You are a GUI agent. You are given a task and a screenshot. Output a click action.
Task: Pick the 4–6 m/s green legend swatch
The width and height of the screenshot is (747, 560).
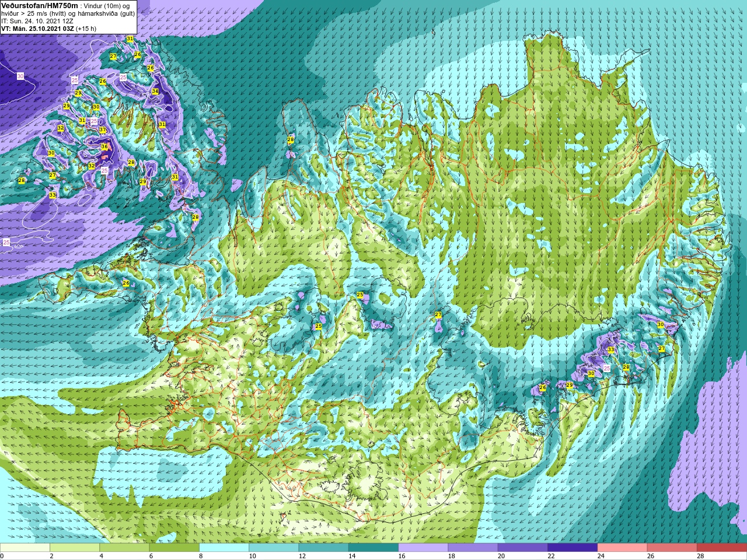(124, 548)
